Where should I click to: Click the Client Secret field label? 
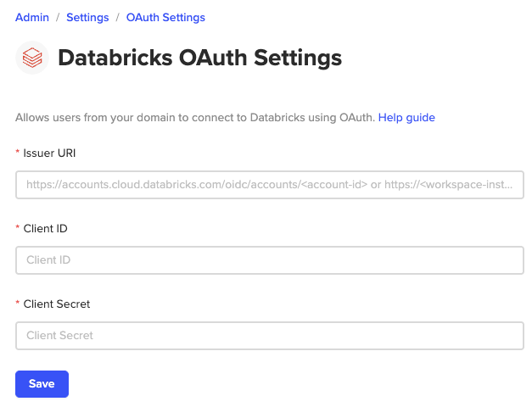(x=57, y=304)
